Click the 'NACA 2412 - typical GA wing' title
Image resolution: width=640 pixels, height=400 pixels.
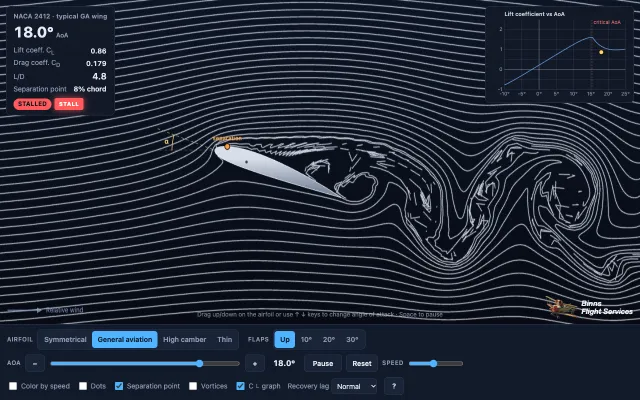(x=60, y=16)
